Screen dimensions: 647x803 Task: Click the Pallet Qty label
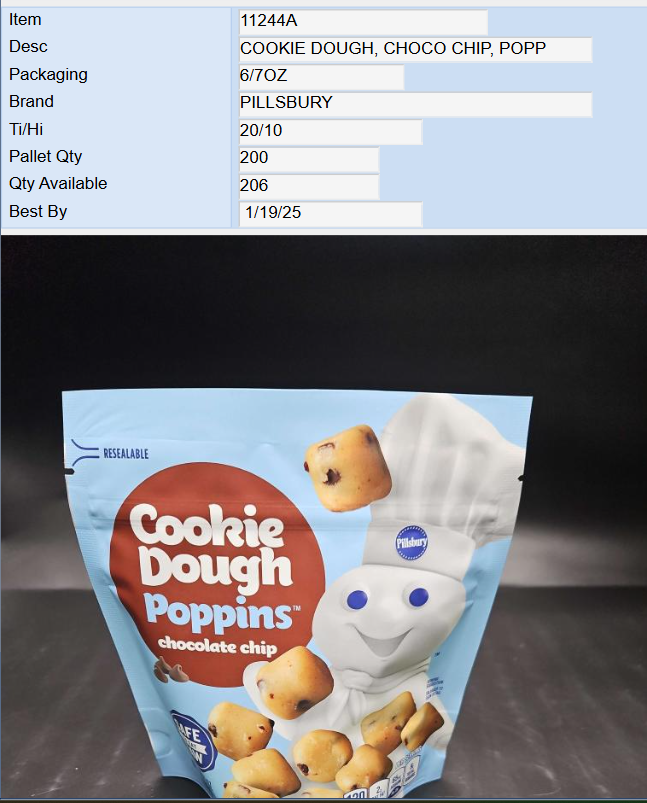(x=46, y=156)
